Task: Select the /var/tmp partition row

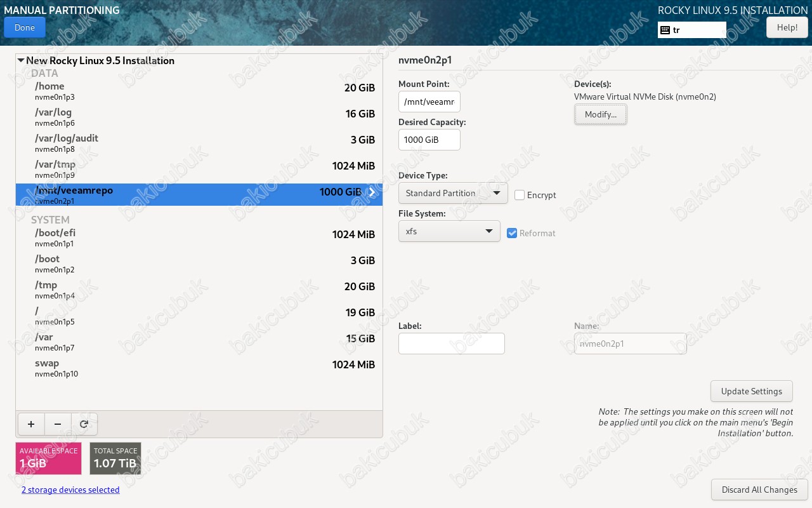Action: point(199,170)
